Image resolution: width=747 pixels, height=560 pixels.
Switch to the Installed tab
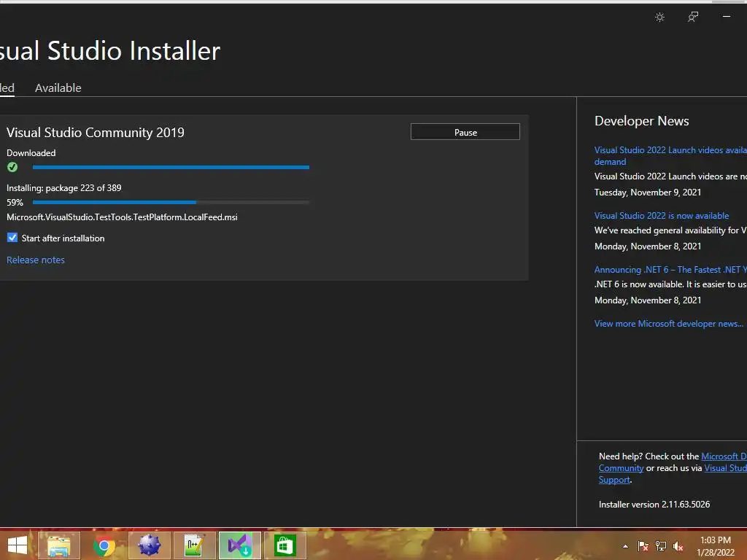click(7, 88)
